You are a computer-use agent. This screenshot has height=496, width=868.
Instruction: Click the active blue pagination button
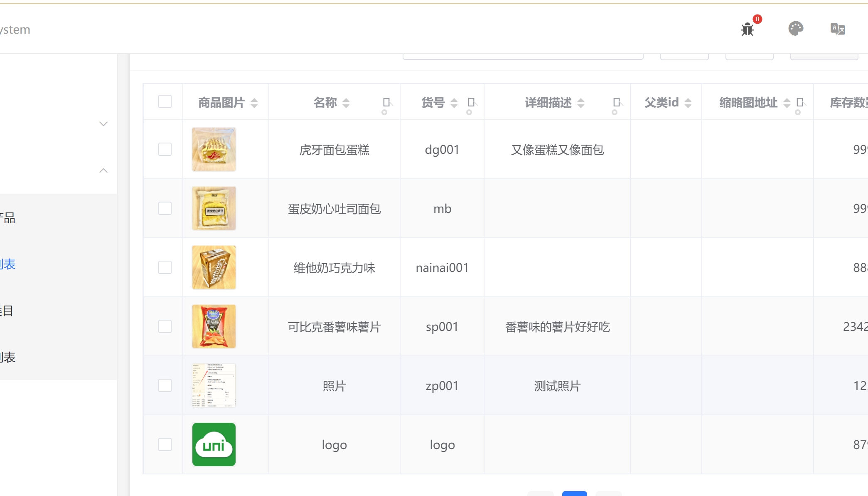(x=574, y=494)
